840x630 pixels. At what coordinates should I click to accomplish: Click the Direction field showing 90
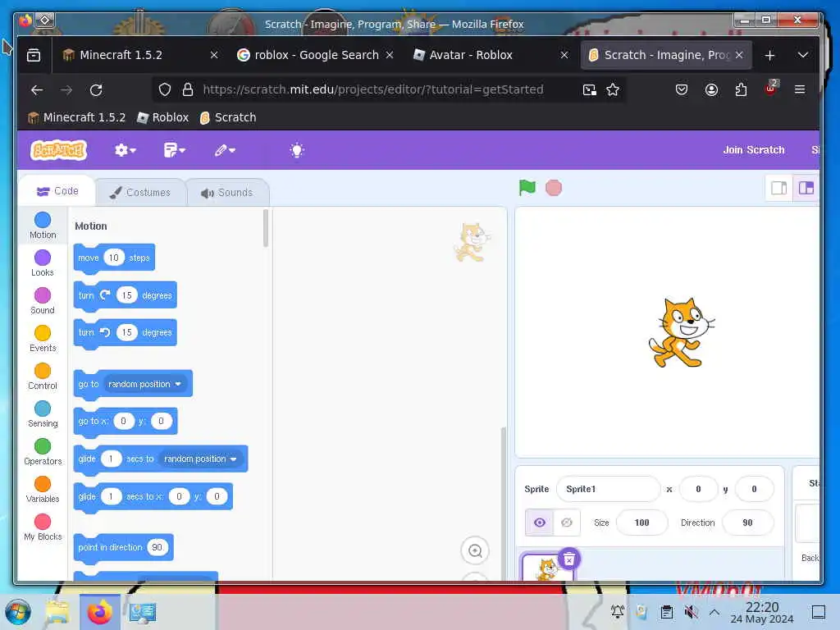[x=747, y=523]
